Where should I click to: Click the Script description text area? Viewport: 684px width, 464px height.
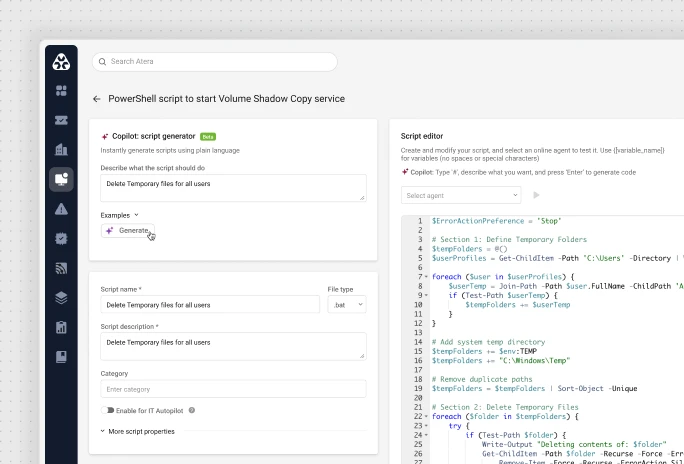233,346
